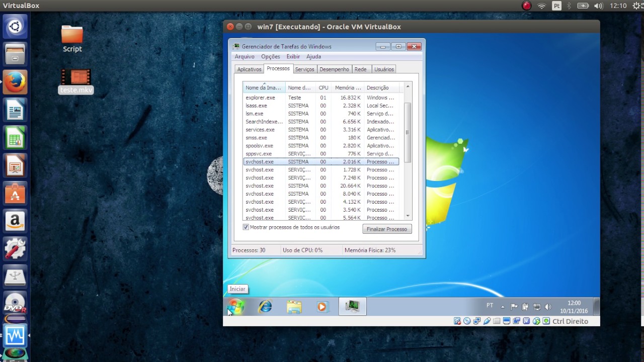The width and height of the screenshot is (644, 362).
Task: Click the Windows volume speaker tray icon
Action: pyautogui.click(x=548, y=307)
